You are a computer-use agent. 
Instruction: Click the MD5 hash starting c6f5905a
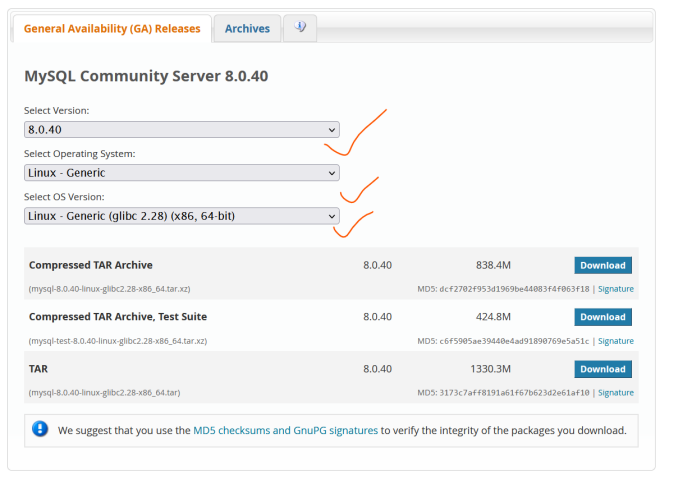tap(514, 341)
